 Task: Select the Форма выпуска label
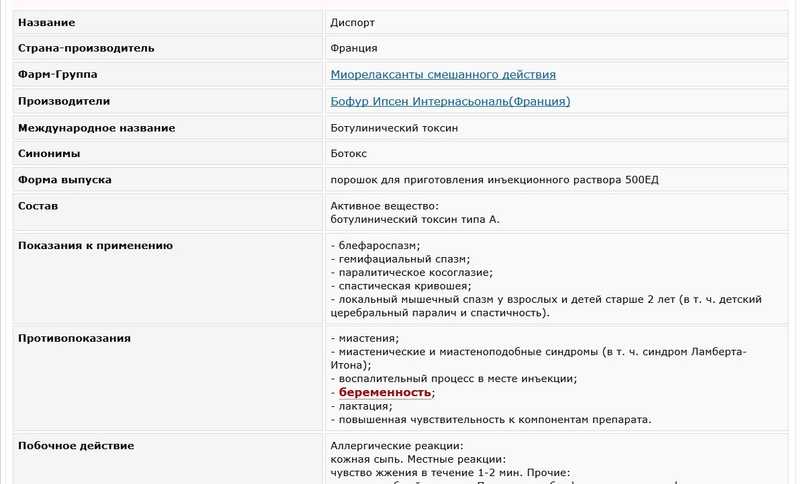click(65, 180)
